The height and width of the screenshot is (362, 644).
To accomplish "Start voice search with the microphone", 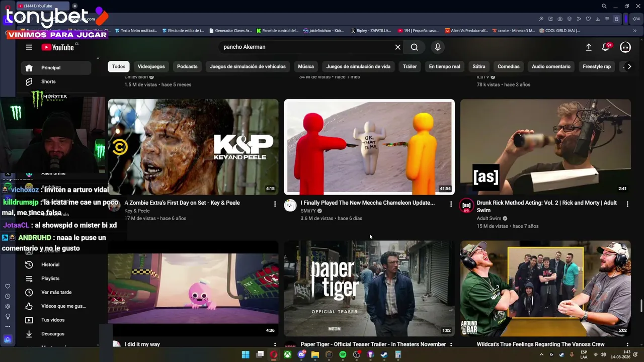I will tap(438, 47).
